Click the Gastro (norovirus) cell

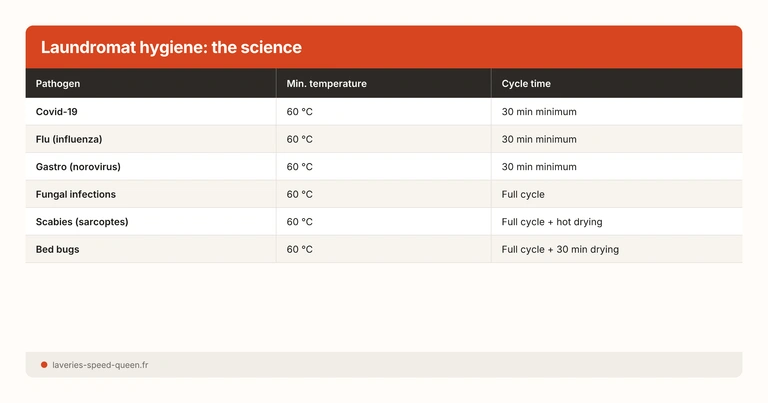click(x=77, y=167)
